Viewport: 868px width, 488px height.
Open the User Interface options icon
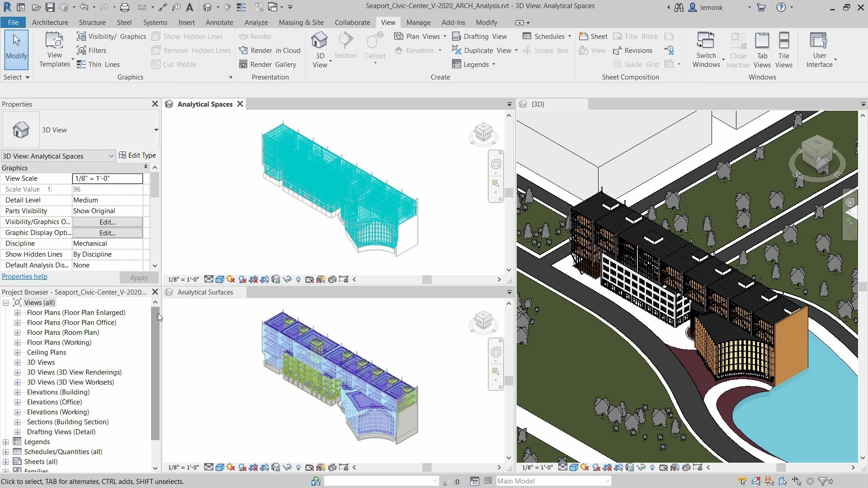[819, 41]
